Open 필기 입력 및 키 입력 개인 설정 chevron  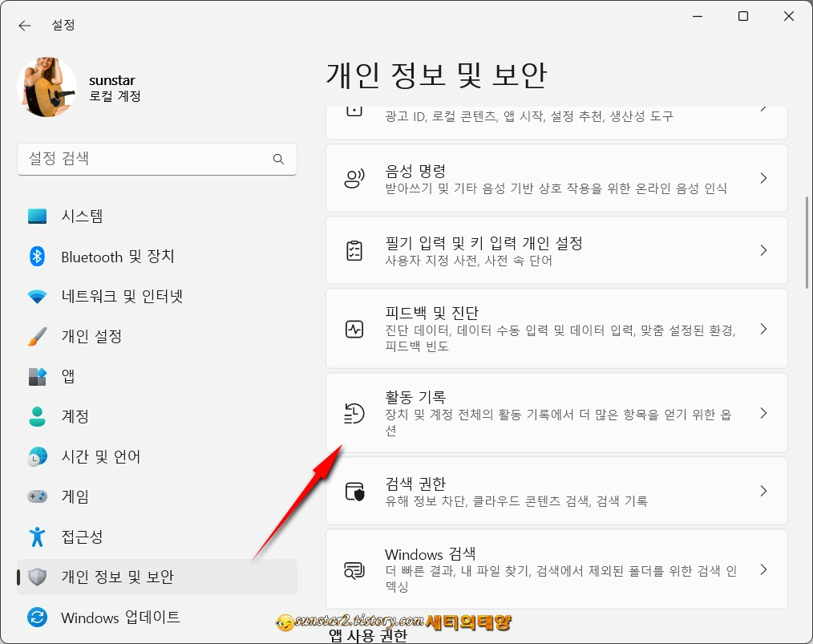(x=762, y=250)
